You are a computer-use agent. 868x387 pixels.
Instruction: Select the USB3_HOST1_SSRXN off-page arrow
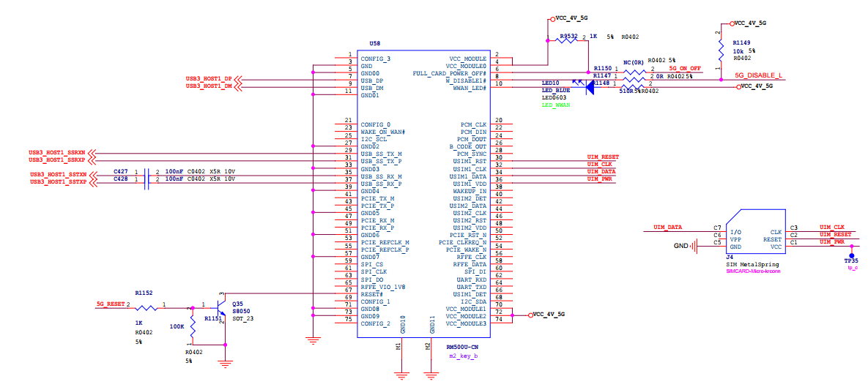point(92,153)
